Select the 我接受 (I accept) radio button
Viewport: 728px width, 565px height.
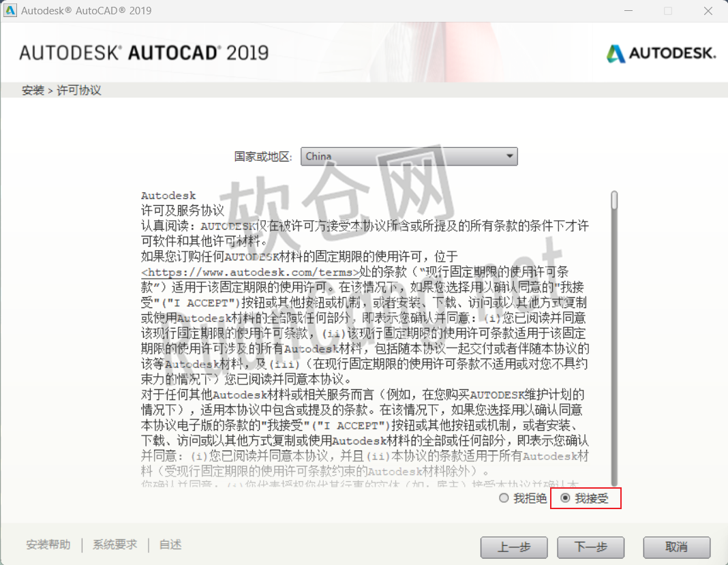566,498
